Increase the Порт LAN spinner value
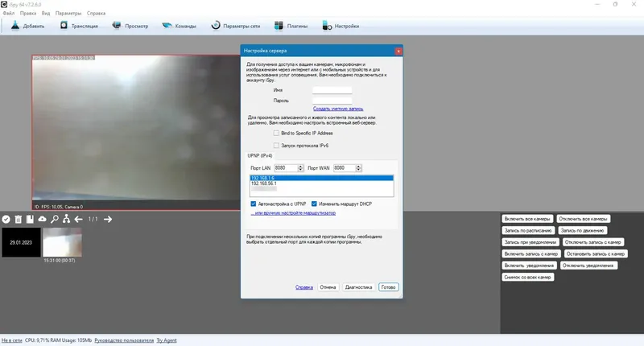The height and width of the screenshot is (346, 644). pyautogui.click(x=300, y=167)
